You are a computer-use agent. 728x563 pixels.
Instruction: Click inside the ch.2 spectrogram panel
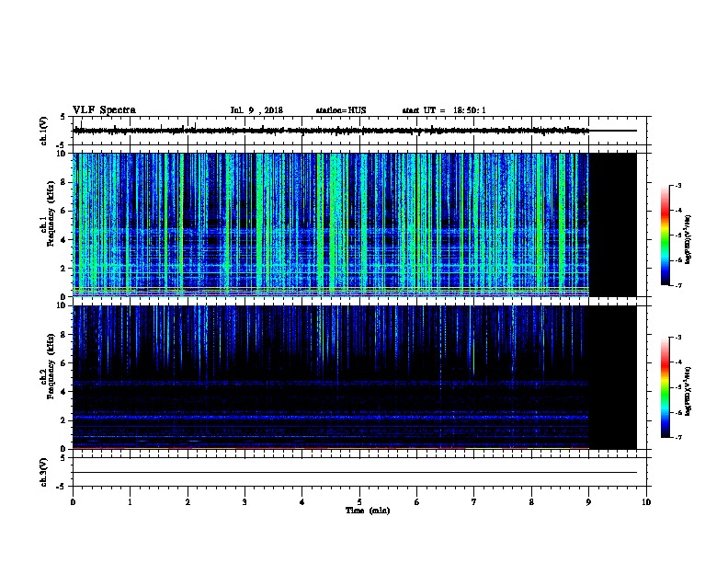coord(331,377)
